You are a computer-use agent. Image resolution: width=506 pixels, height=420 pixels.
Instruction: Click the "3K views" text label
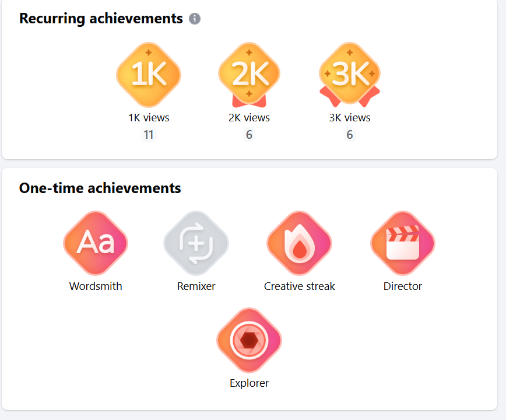350,118
